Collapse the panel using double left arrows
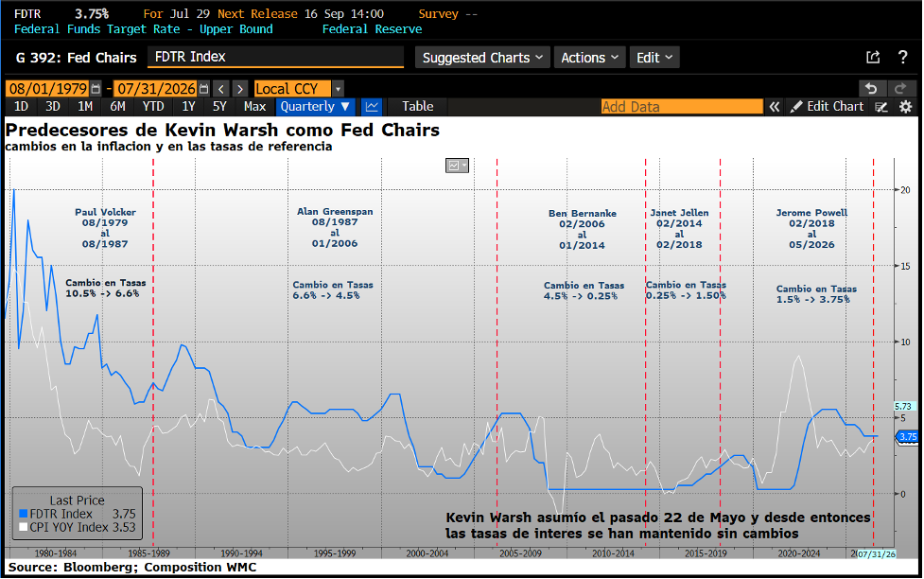Viewport: 924px width, 579px height. 775,106
